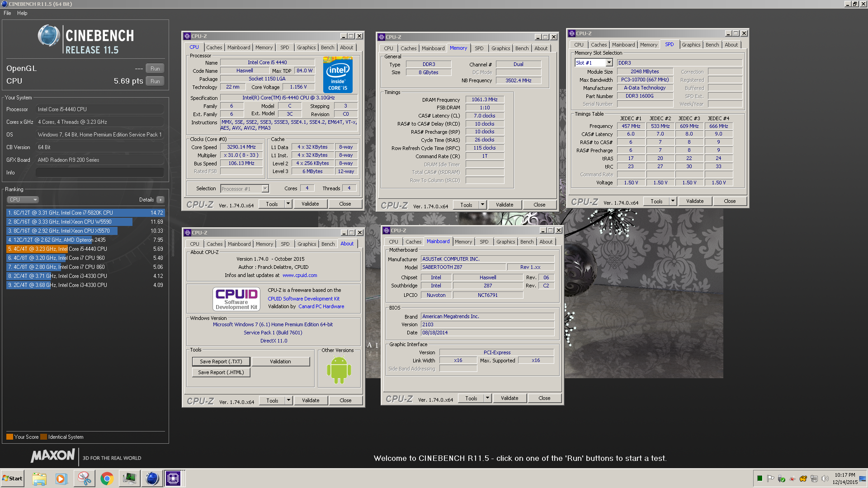The height and width of the screenshot is (488, 868).
Task: Open Tools dropdown arrow in the CPU tab window
Action: tap(288, 204)
